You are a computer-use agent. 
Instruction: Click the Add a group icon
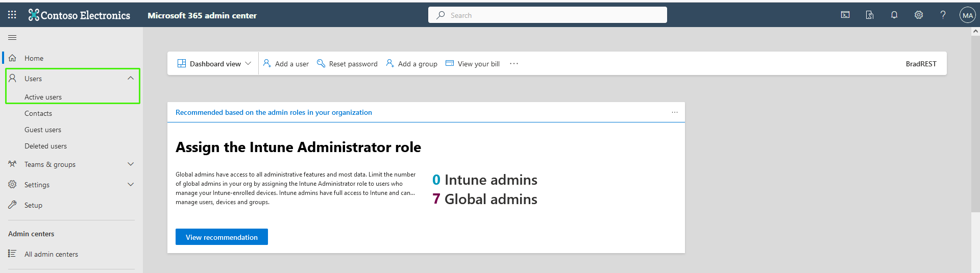pos(390,63)
